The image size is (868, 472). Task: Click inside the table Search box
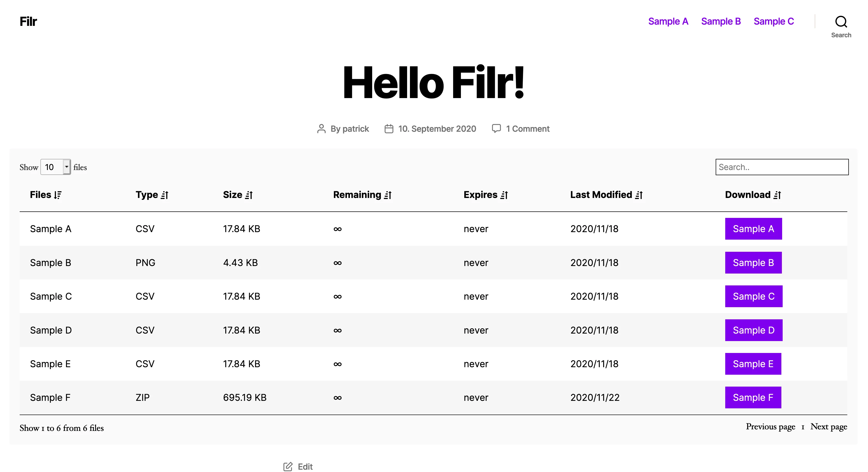[x=781, y=167]
